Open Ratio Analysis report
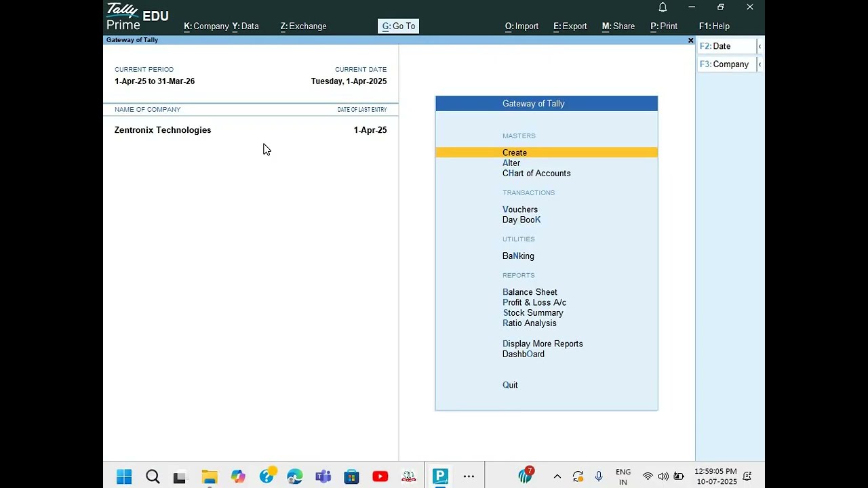 (x=530, y=323)
